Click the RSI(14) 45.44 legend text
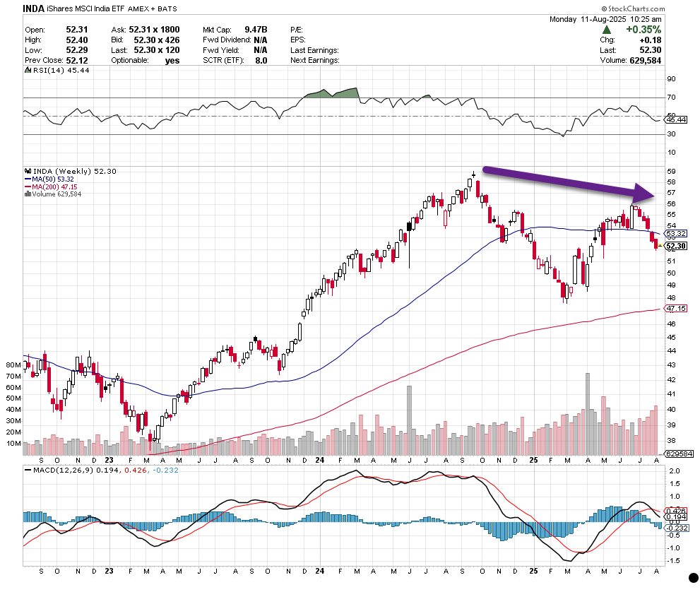Image resolution: width=700 pixels, height=592 pixels. pyautogui.click(x=61, y=70)
